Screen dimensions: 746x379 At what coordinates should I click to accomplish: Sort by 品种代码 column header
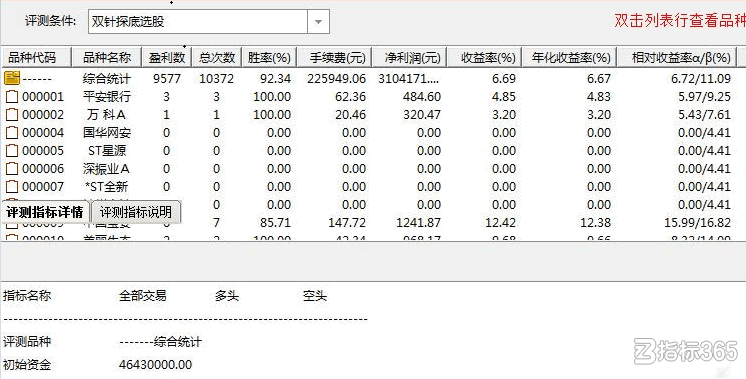(36, 58)
